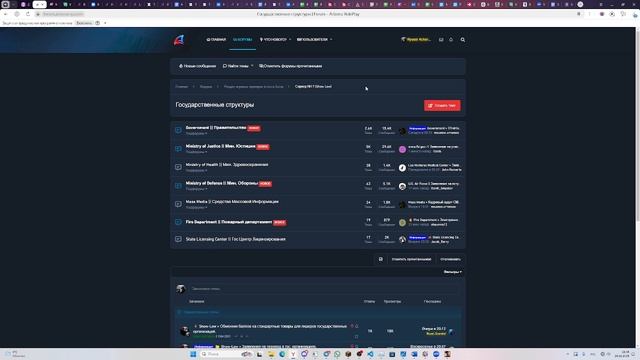Viewport: 640px width, 360px height.
Task: Click Отслеживать button
Action: coord(450,259)
